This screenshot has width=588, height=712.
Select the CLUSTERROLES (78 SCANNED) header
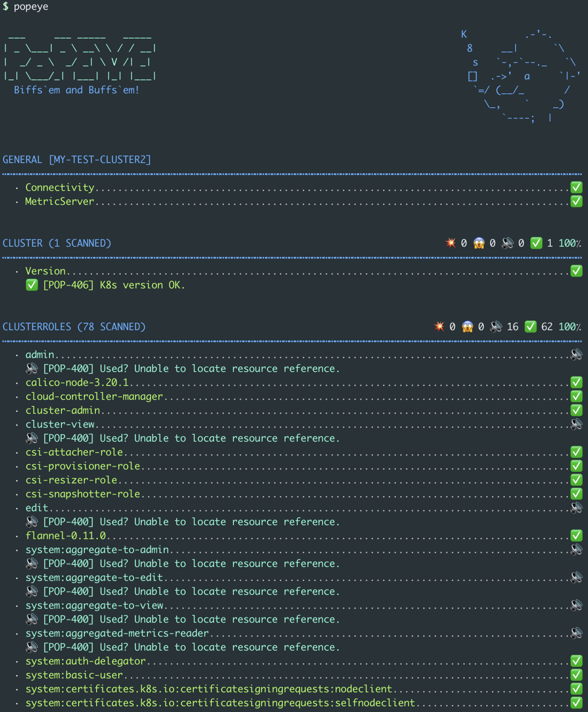(74, 327)
